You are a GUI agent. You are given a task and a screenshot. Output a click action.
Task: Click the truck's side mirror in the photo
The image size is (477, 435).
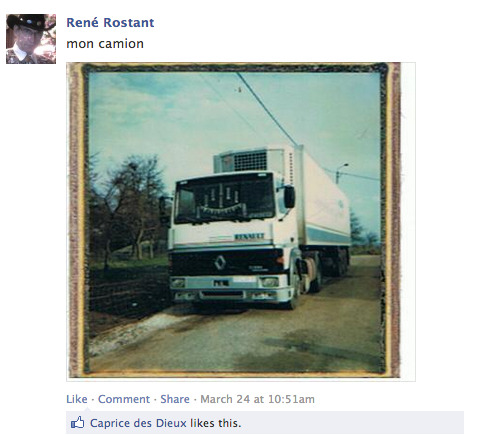(x=289, y=196)
